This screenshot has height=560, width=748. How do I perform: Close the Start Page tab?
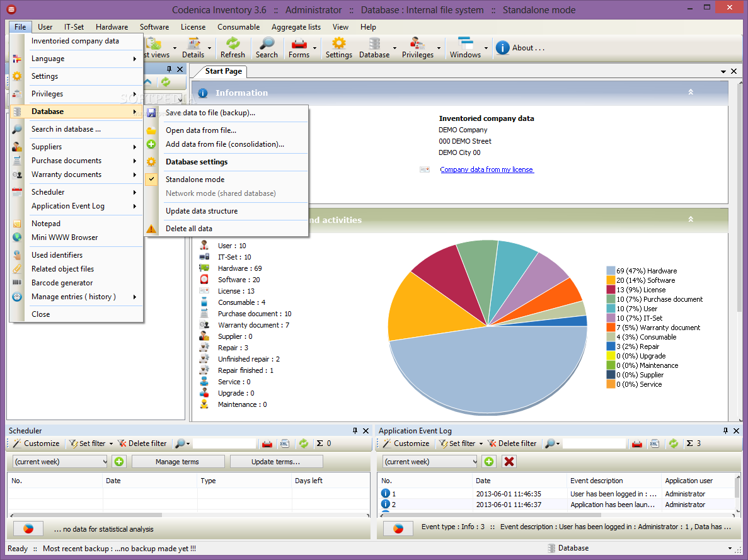click(734, 71)
